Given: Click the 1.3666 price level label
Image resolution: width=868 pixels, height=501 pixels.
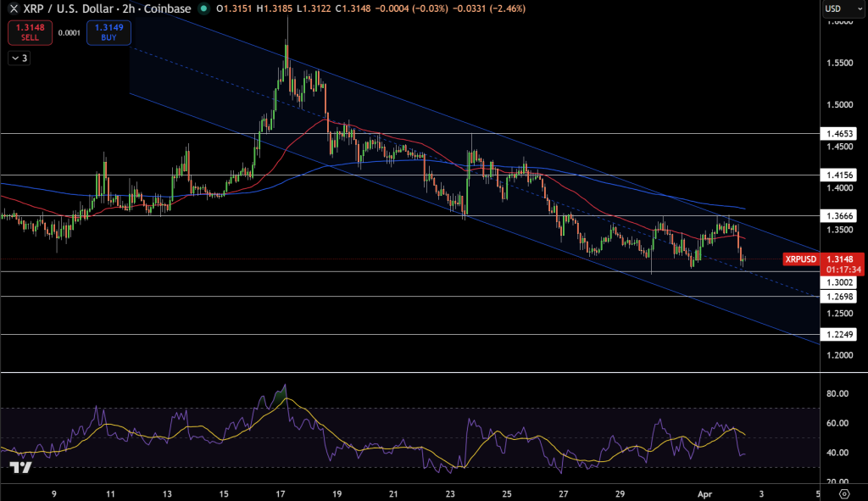Looking at the screenshot, I should click(x=840, y=214).
